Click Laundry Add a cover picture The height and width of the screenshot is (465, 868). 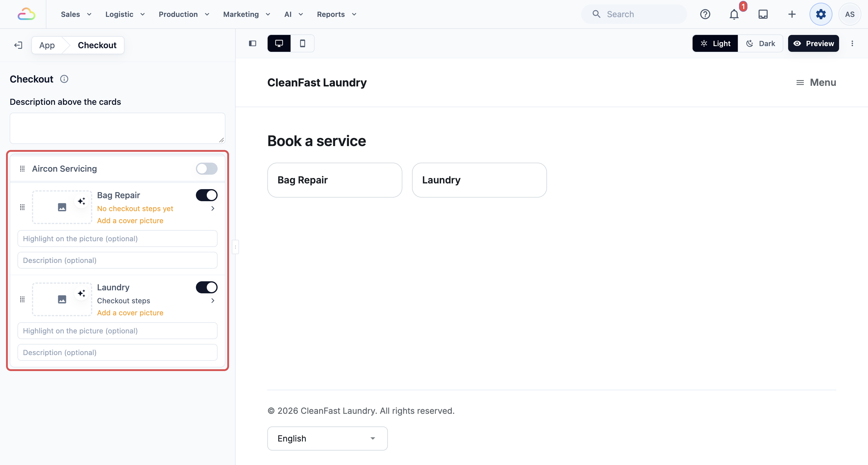pyautogui.click(x=130, y=313)
